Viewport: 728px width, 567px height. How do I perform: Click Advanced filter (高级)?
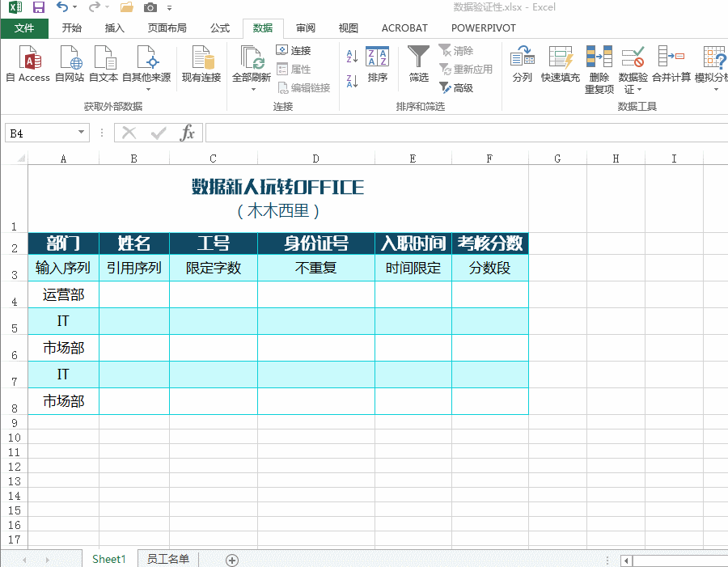tap(456, 88)
